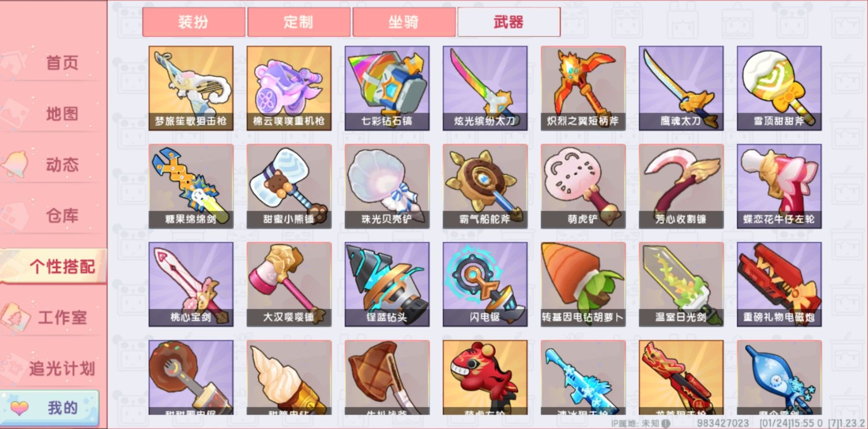Select the 梦旅笙歌狙击枪 sniper rifle item

click(191, 88)
